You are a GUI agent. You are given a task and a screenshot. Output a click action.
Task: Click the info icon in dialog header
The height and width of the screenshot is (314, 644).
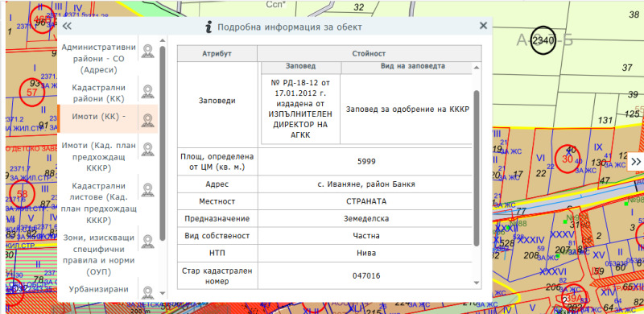pyautogui.click(x=209, y=27)
